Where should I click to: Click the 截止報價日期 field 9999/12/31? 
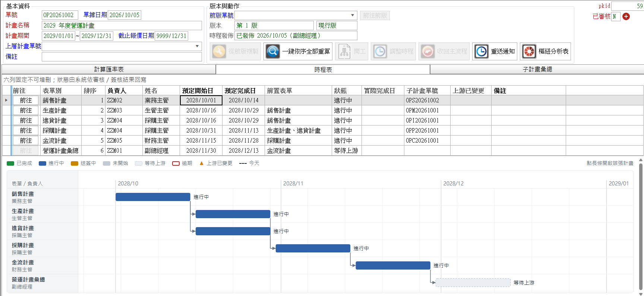tap(171, 36)
